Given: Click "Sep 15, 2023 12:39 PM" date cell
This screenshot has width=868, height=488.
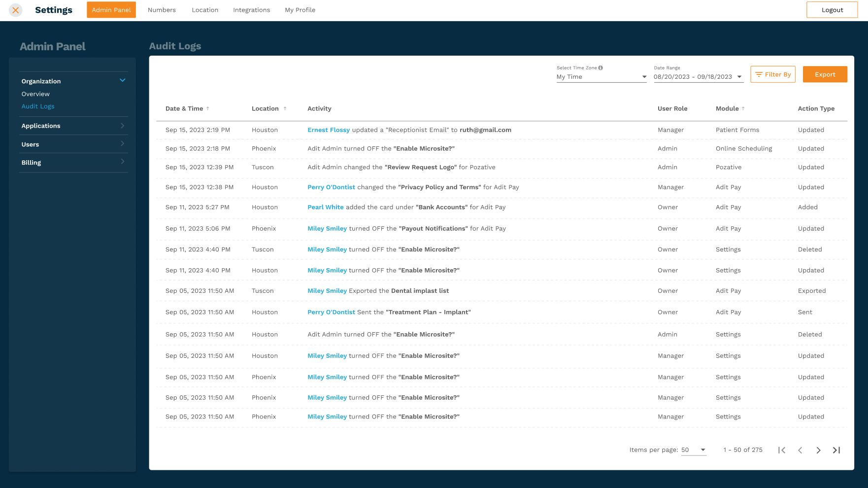Looking at the screenshot, I should click(x=200, y=168).
